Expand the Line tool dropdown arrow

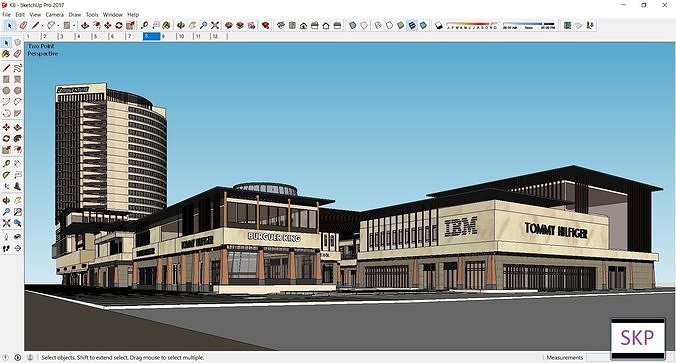tap(42, 26)
